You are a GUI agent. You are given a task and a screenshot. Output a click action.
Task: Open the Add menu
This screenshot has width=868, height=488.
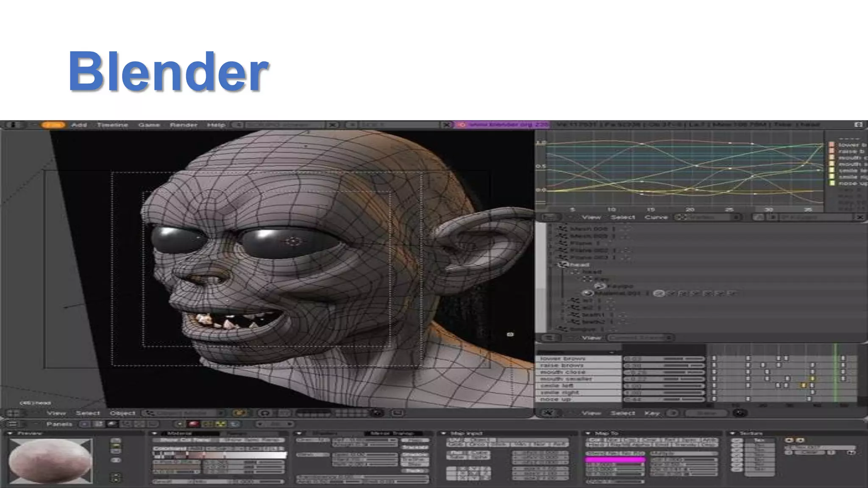[x=79, y=125]
